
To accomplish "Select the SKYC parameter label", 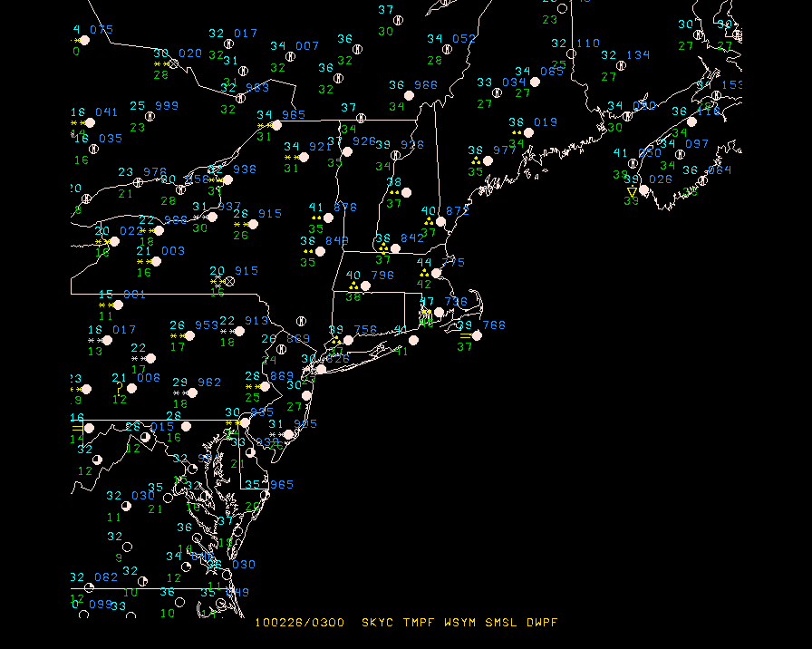I will (x=377, y=623).
